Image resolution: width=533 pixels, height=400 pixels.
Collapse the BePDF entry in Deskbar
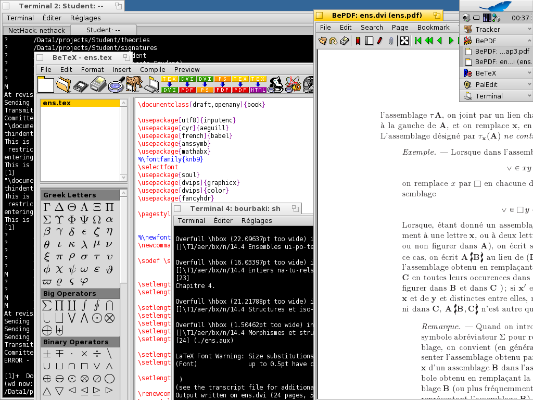click(x=529, y=40)
